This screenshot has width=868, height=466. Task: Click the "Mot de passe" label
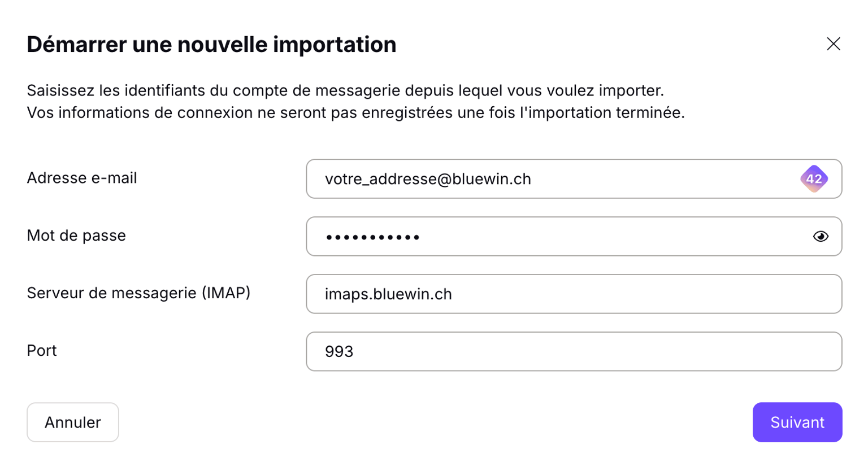[76, 236]
